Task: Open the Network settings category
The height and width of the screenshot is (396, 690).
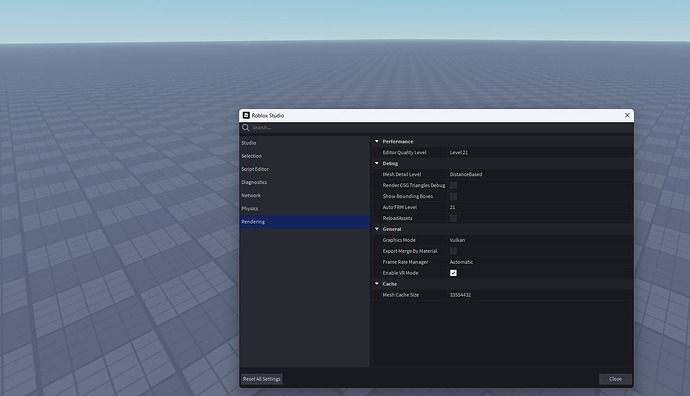Action: (x=305, y=195)
